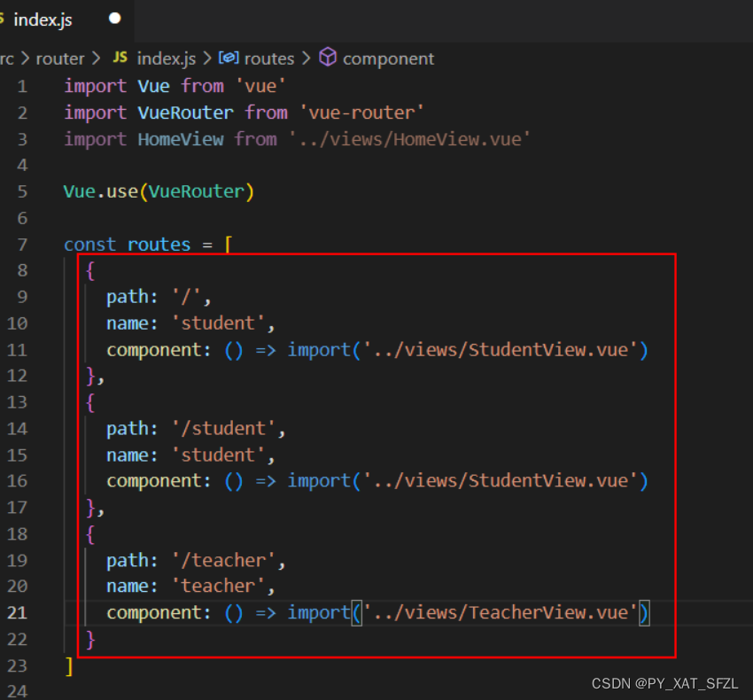Click routes variable name on line 7
This screenshot has width=753, height=700.
(159, 245)
